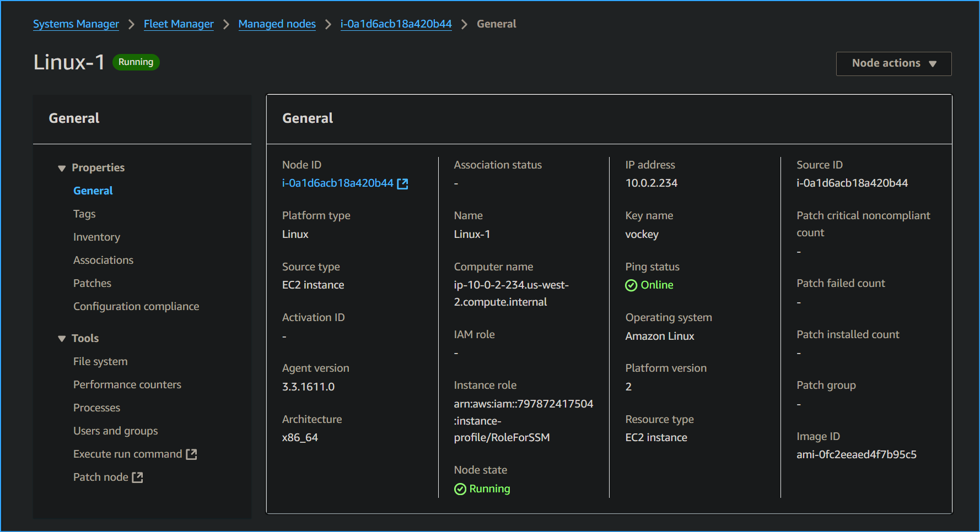Click the Fleet Manager breadcrumb link

(179, 24)
